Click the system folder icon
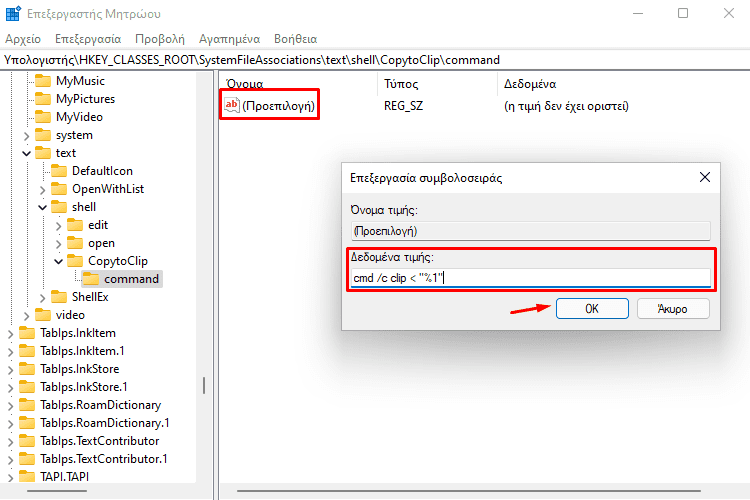The width and height of the screenshot is (750, 500). pos(43,135)
